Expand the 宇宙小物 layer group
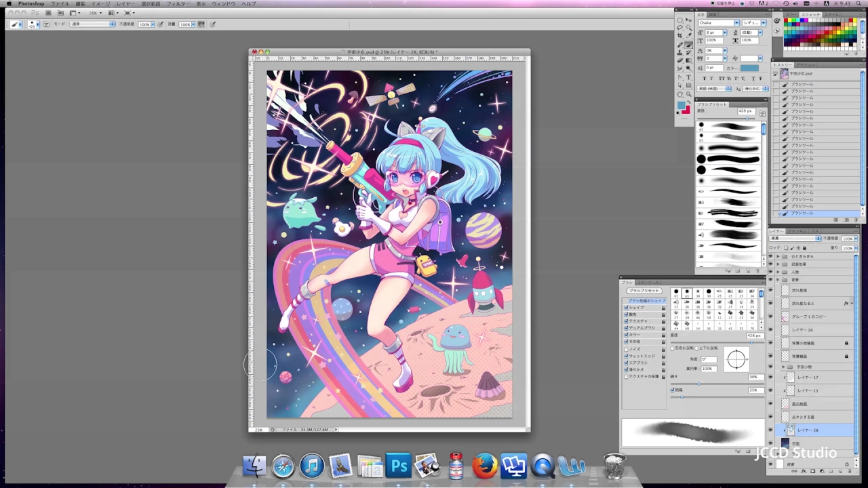This screenshot has height=488, width=868. [x=783, y=367]
